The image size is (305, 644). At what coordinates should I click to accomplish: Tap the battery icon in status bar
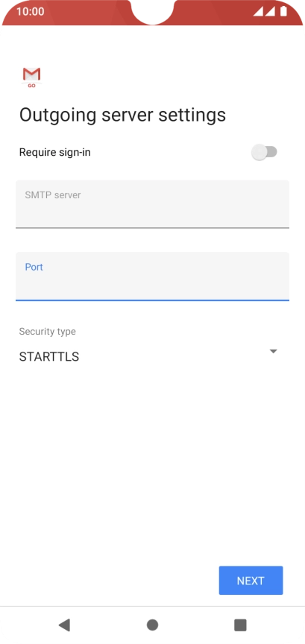click(283, 11)
